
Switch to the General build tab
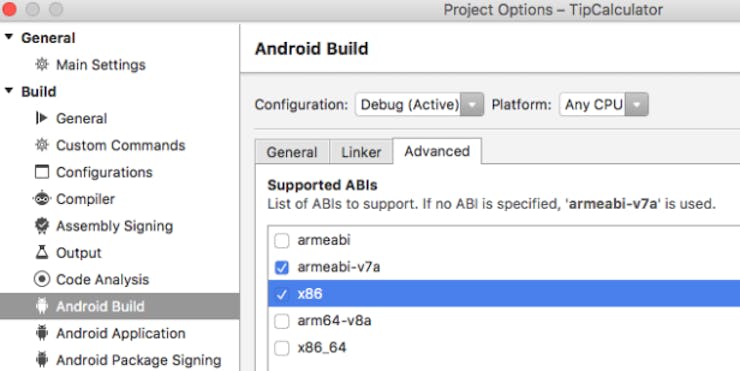(292, 152)
